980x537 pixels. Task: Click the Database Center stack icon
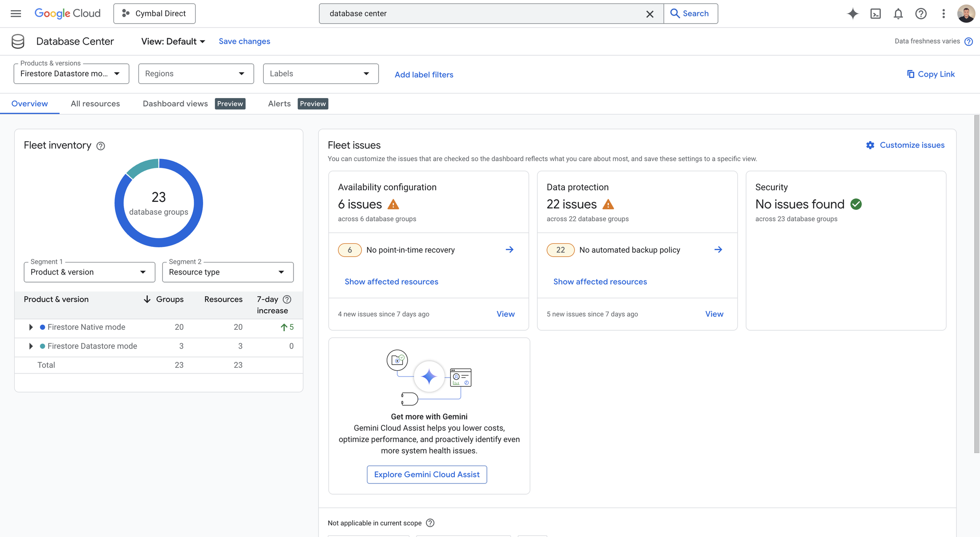point(18,41)
